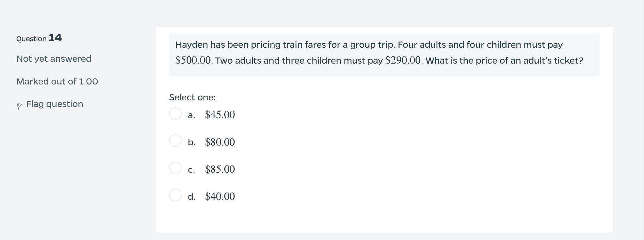Screen dimensions: 644x240
Task: Select radio button for option a
Action: 175,113
